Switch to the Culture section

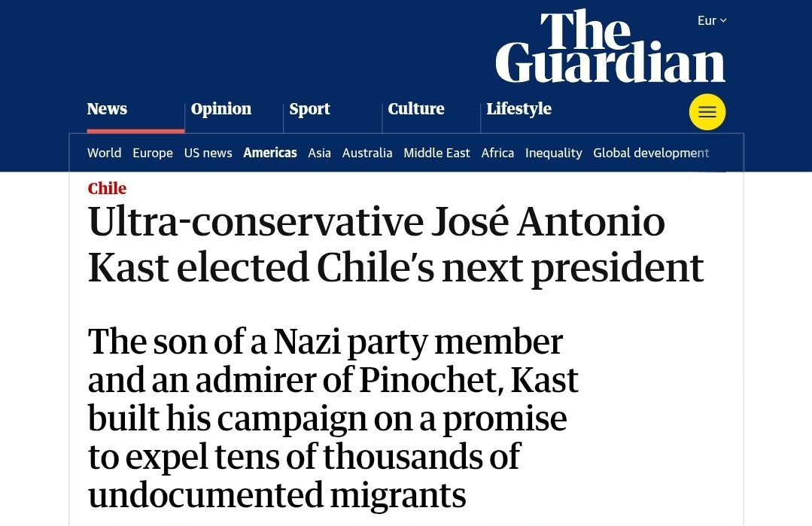coord(416,109)
